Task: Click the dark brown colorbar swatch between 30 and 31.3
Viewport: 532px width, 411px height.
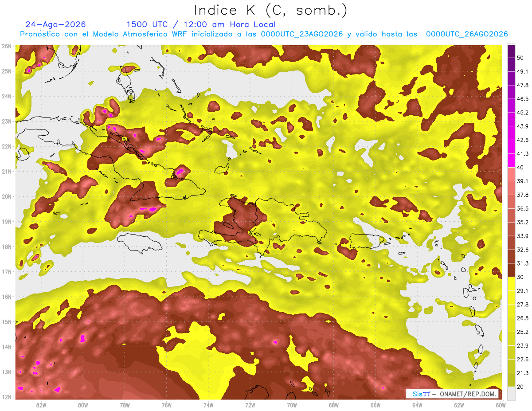Action: [x=511, y=270]
